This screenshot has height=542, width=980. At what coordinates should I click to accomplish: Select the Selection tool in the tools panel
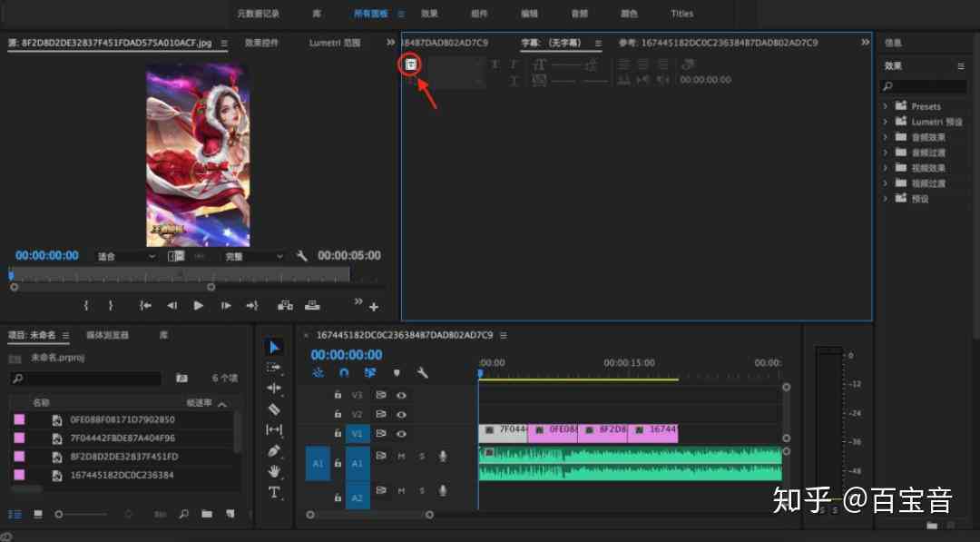pos(274,347)
